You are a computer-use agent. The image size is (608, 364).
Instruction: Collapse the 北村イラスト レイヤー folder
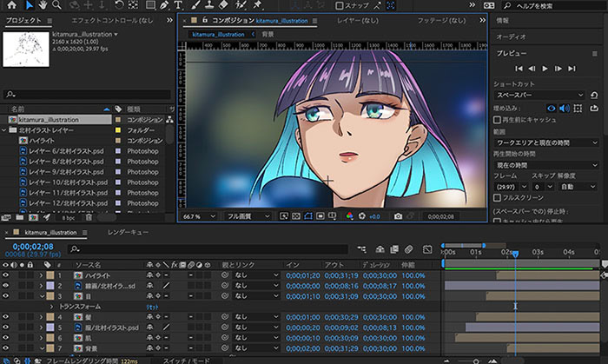coord(4,130)
